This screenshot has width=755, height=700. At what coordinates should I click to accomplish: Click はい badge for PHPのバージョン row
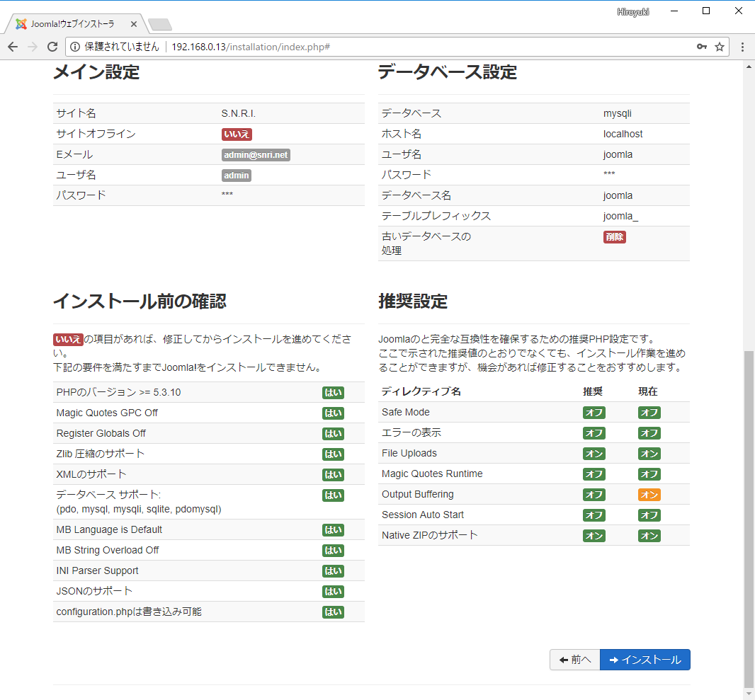[333, 393]
